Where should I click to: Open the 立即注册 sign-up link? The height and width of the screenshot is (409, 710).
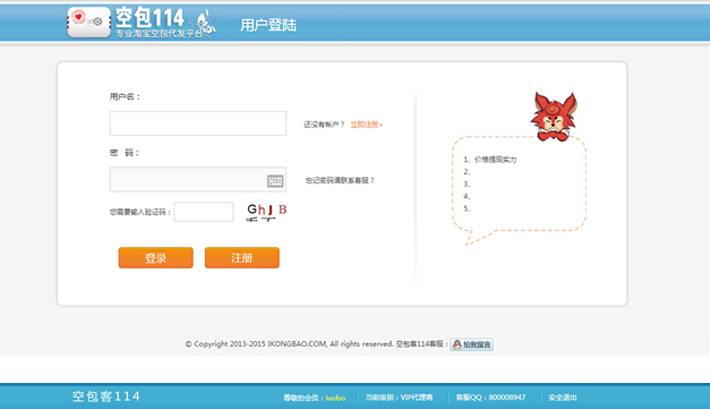pos(366,125)
